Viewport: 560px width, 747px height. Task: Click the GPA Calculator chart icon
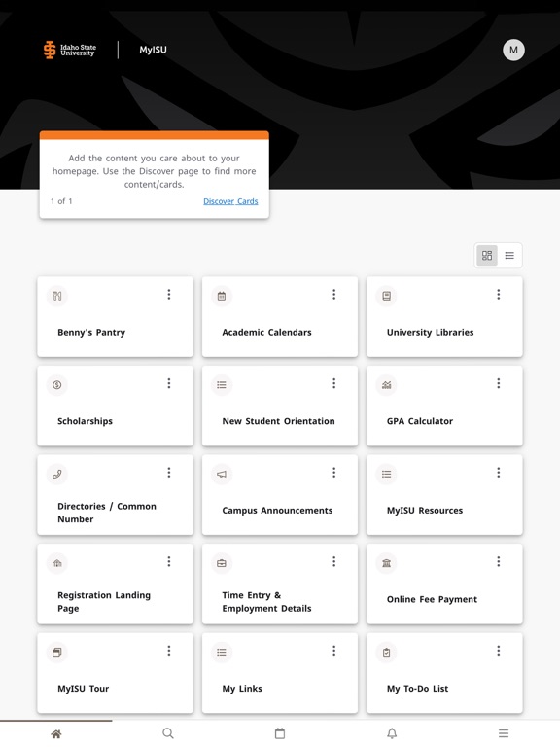[x=386, y=385]
